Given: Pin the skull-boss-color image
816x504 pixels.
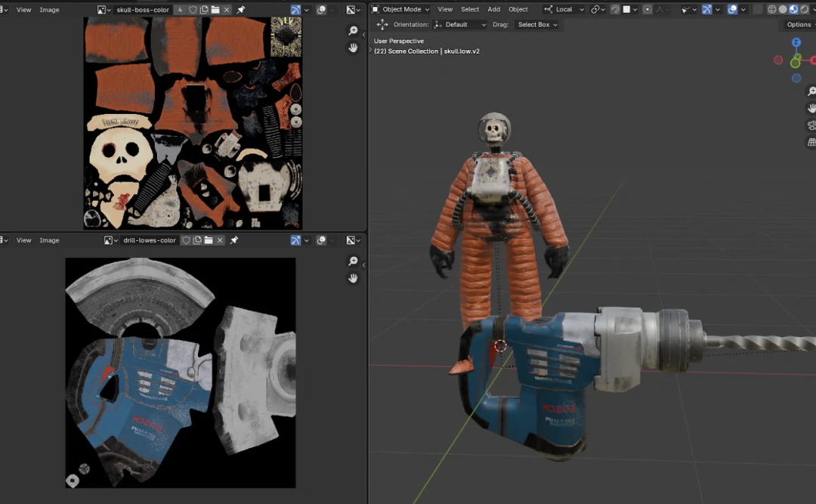Looking at the screenshot, I should click(x=241, y=10).
